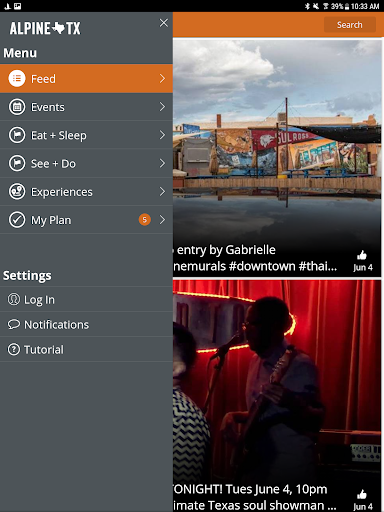Select the Feed list icon
This screenshot has width=384, height=512.
tap(17, 79)
